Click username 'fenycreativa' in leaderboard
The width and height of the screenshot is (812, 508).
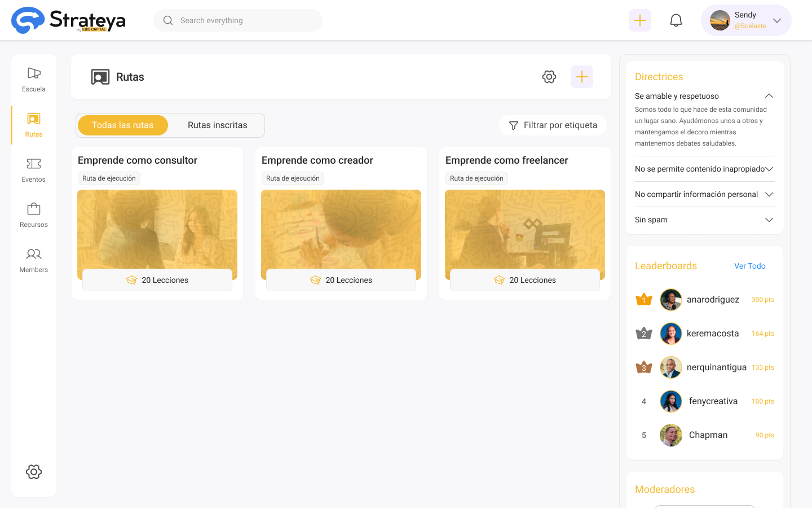[x=713, y=401]
